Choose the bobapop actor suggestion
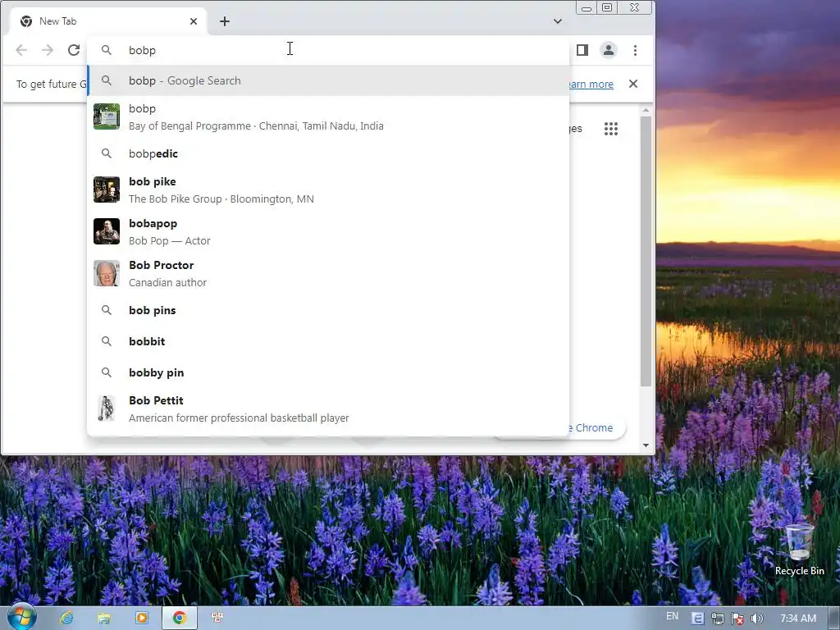This screenshot has height=630, width=840. (328, 231)
